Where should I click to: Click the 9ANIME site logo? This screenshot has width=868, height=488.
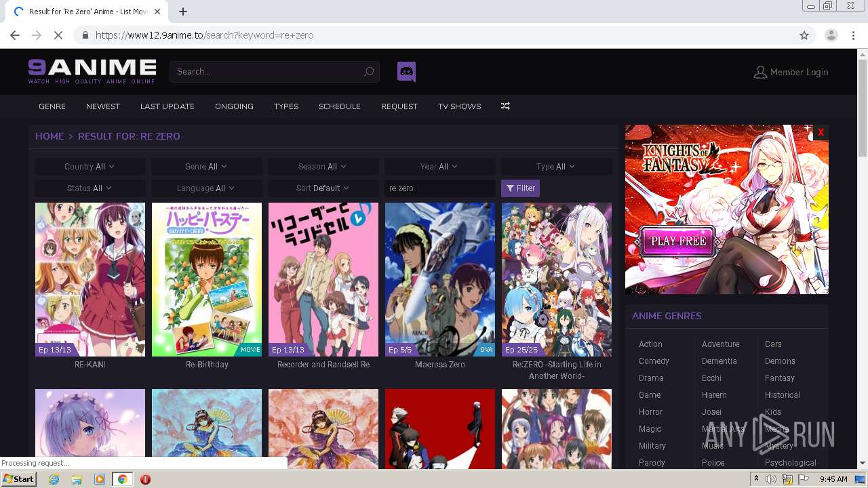pyautogui.click(x=92, y=71)
